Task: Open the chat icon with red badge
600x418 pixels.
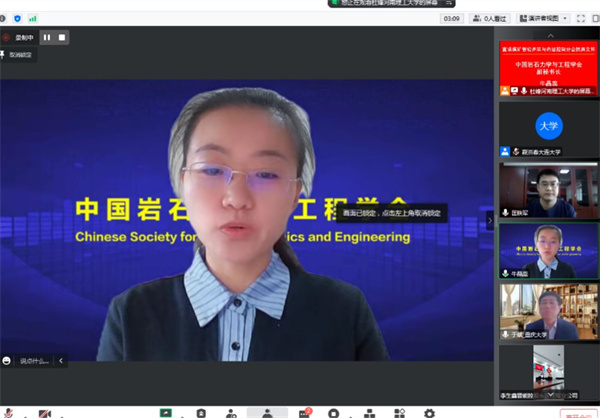Action: click(304, 413)
